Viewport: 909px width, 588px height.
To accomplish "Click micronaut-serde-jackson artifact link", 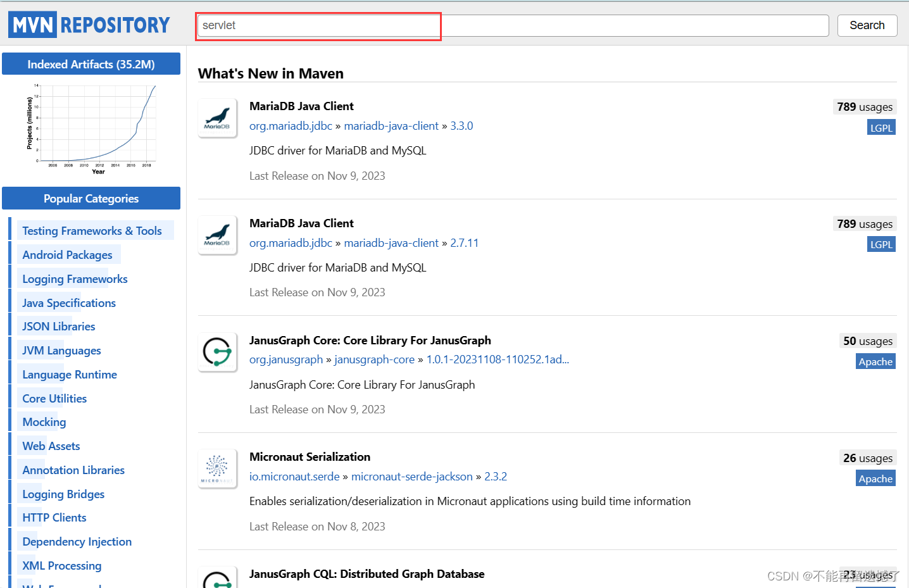I will (412, 477).
